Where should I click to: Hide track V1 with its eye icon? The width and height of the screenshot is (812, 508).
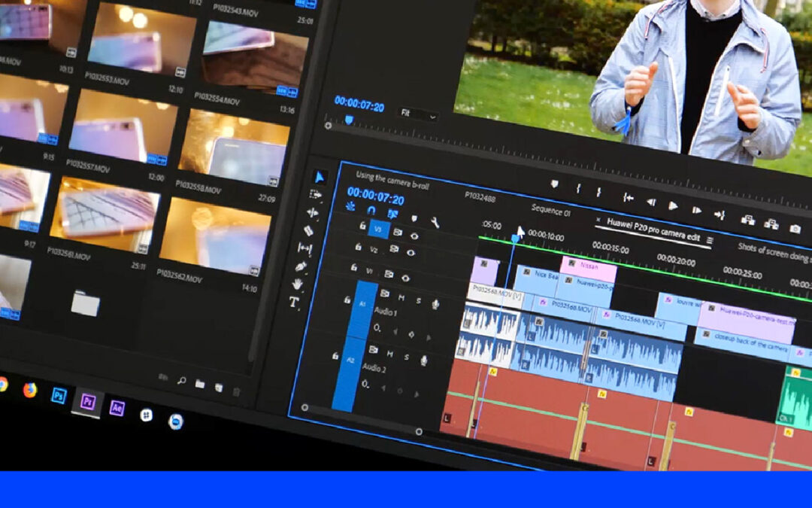pyautogui.click(x=405, y=278)
